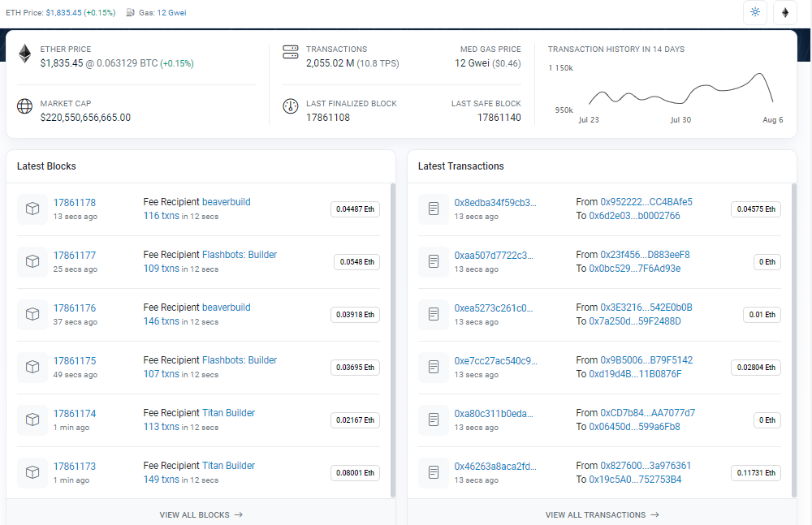This screenshot has height=525, width=812.
Task: View the 109 txns link
Action: click(161, 269)
